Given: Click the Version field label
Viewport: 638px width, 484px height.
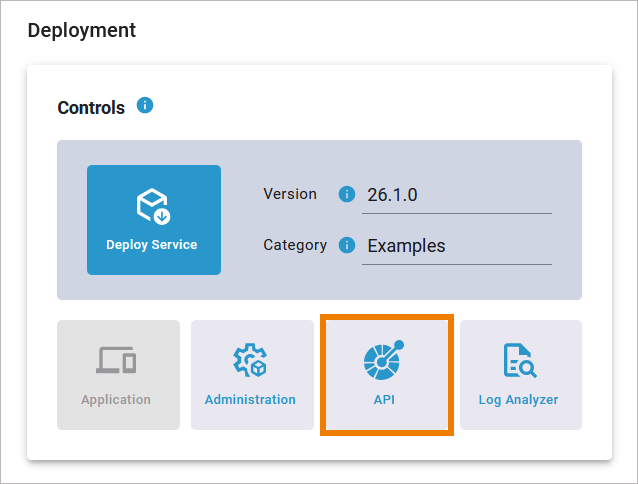Looking at the screenshot, I should click(290, 194).
